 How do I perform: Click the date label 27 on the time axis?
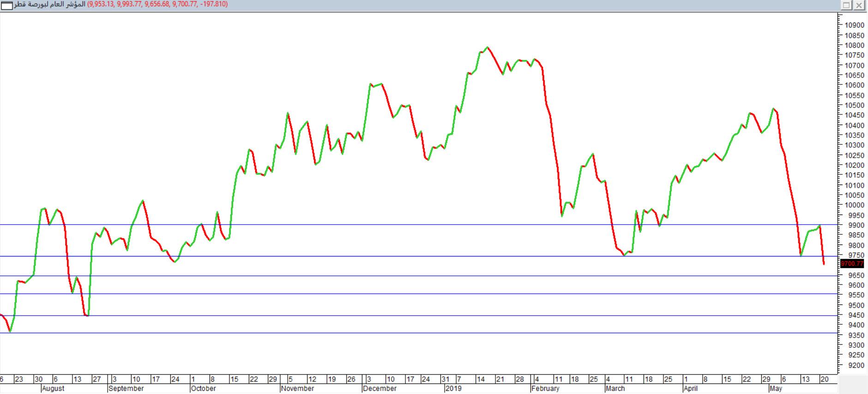97,379
